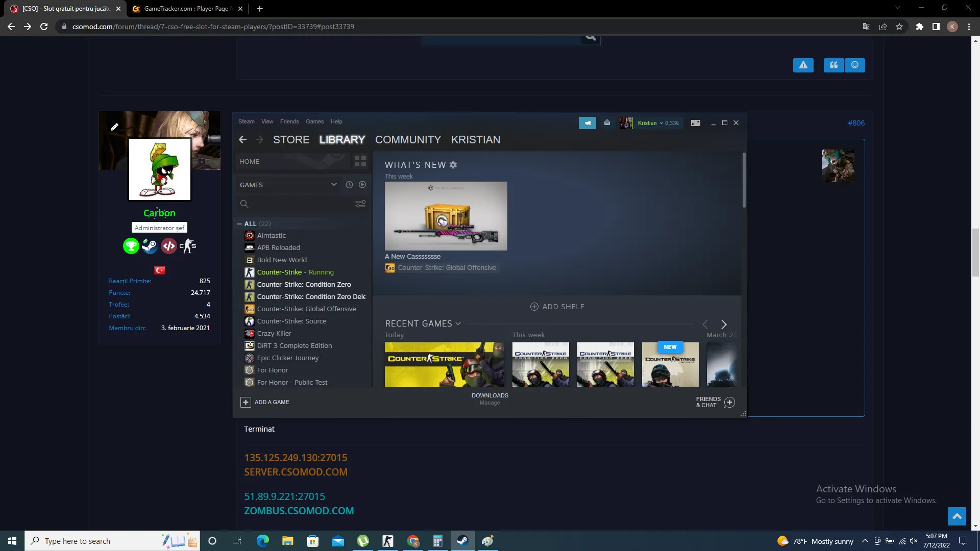980x551 pixels.
Task: Click the library search magnifier icon
Action: [x=244, y=204]
